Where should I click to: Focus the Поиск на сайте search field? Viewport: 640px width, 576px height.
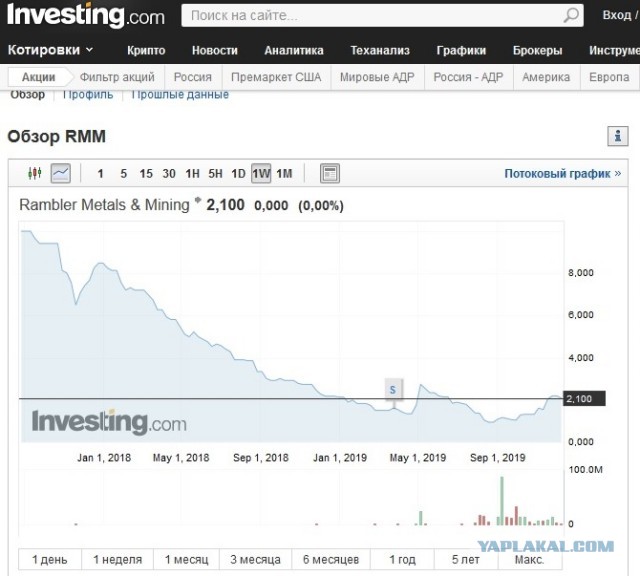[x=382, y=16]
